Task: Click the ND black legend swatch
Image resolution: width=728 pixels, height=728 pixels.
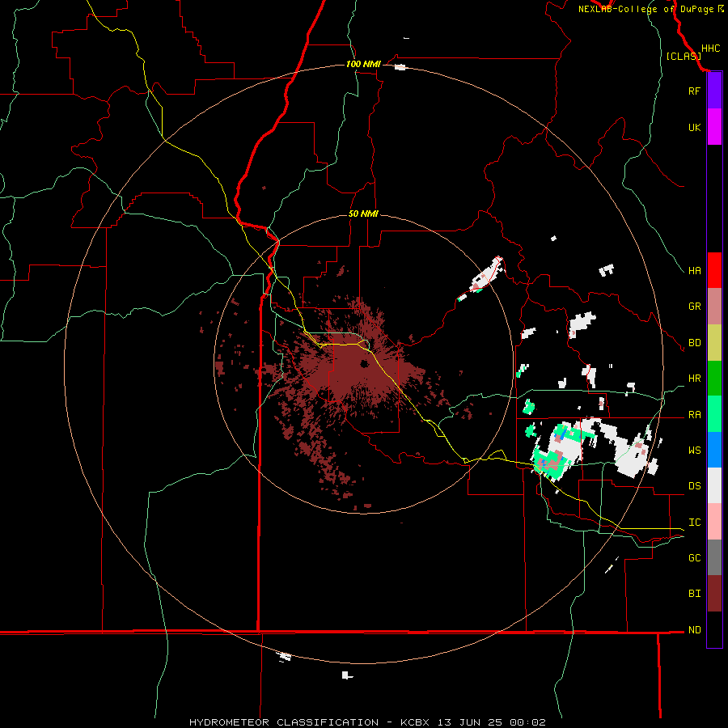Action: (714, 629)
